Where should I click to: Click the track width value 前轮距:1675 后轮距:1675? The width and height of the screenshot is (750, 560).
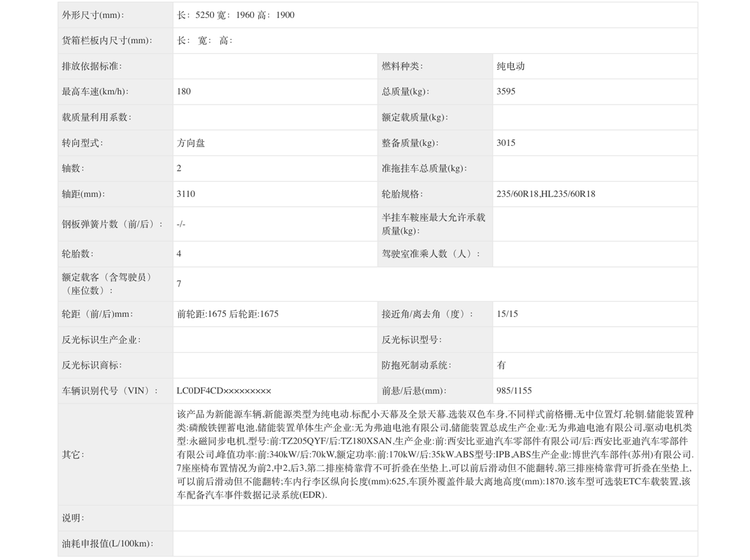[x=228, y=314]
